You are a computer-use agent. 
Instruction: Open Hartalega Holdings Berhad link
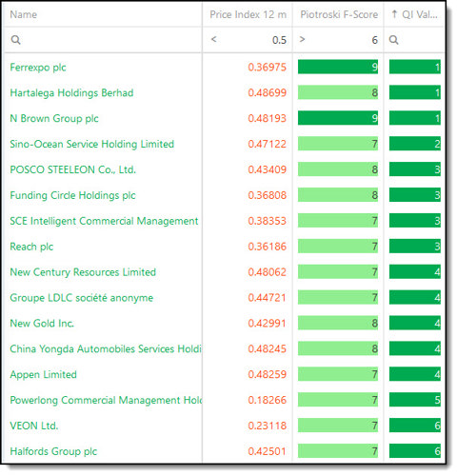pyautogui.click(x=71, y=93)
